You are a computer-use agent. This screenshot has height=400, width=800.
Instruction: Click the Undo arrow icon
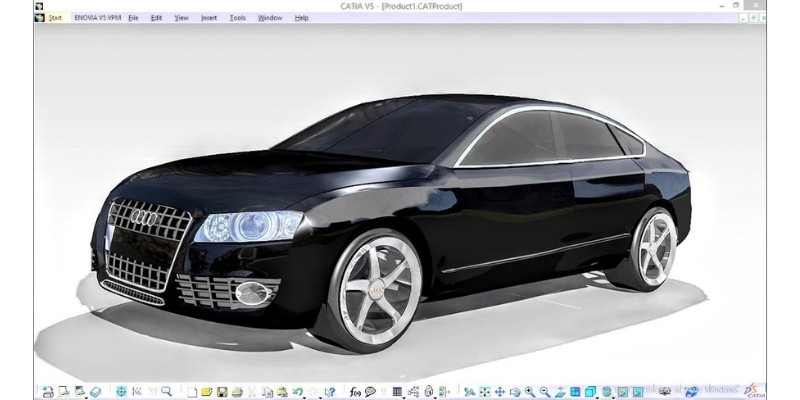pyautogui.click(x=298, y=391)
